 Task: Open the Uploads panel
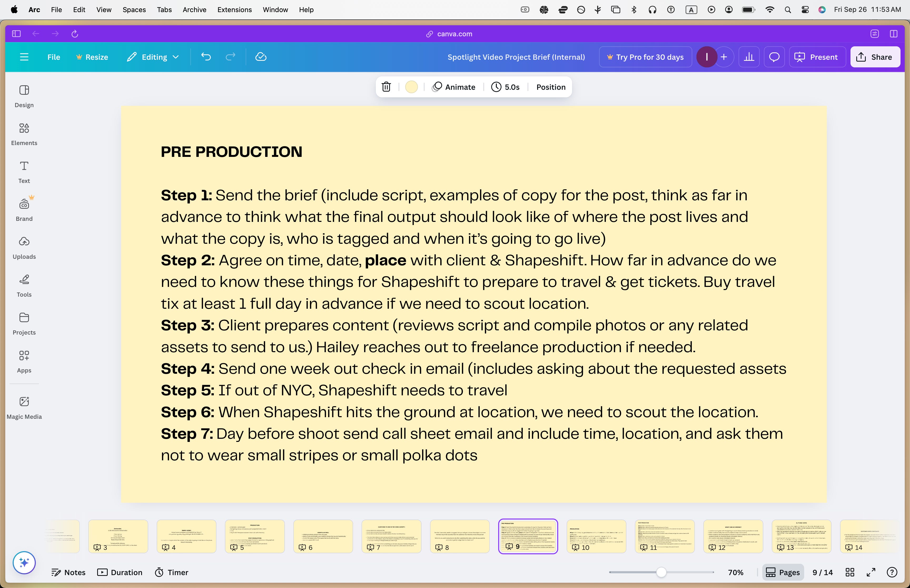[x=24, y=248]
